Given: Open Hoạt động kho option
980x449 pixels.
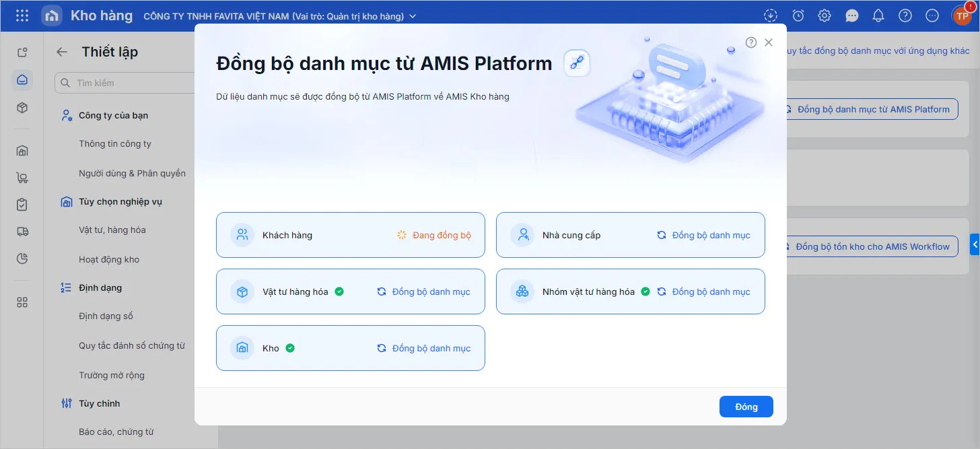Looking at the screenshot, I should pyautogui.click(x=109, y=259).
